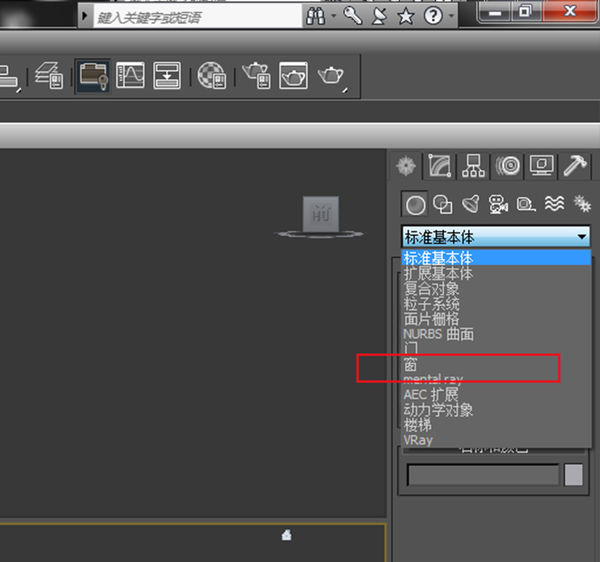Viewport: 600px width, 562px height.
Task: Open the curve editor icon
Action: pyautogui.click(x=130, y=75)
